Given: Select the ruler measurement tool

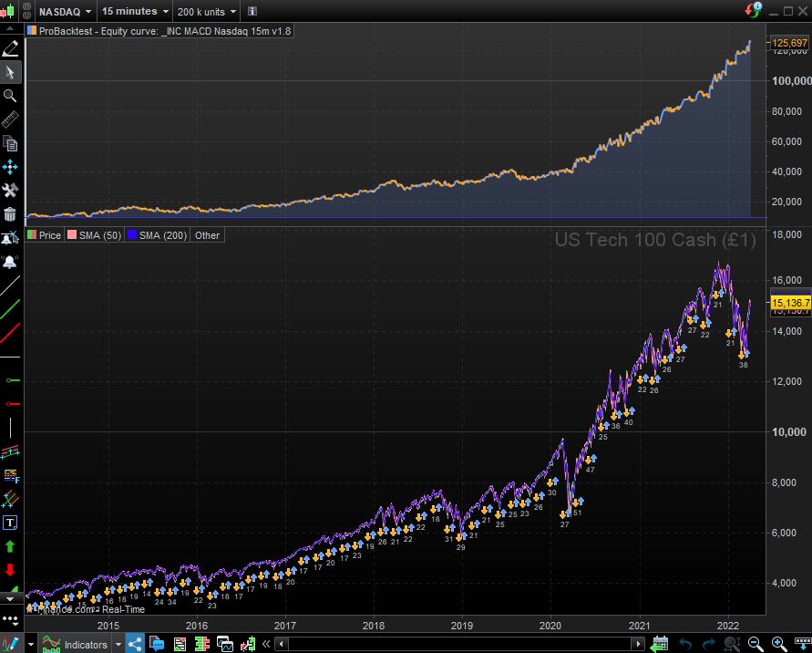Looking at the screenshot, I should (10, 119).
